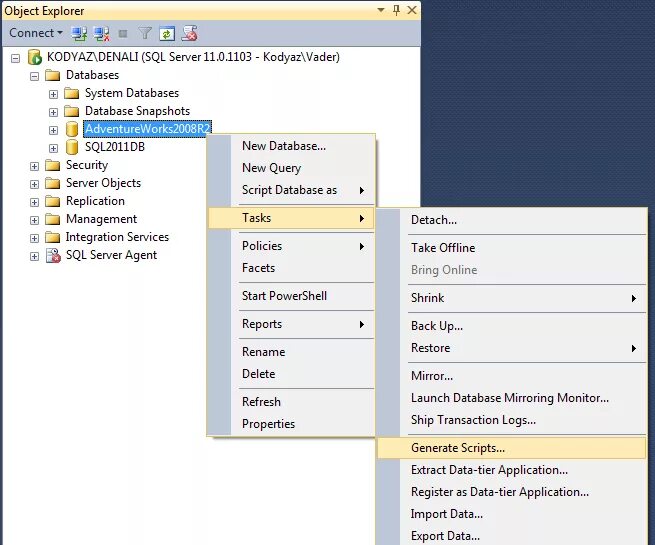655x545 pixels.
Task: Click the Server Objects folder icon
Action: coord(53,183)
